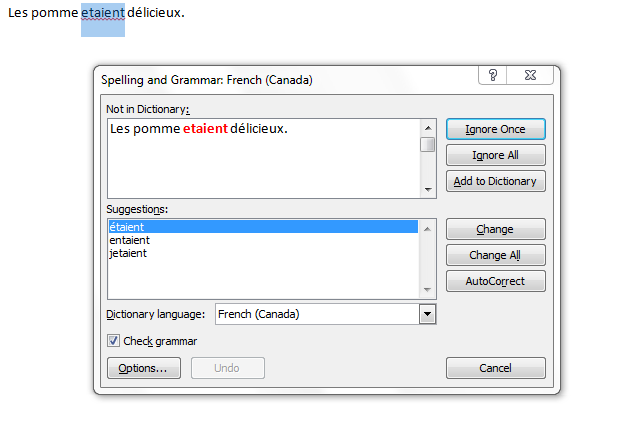Screen dimensions: 632x437
Task: Click the highlighted word "etaient" in document
Action: pos(103,15)
